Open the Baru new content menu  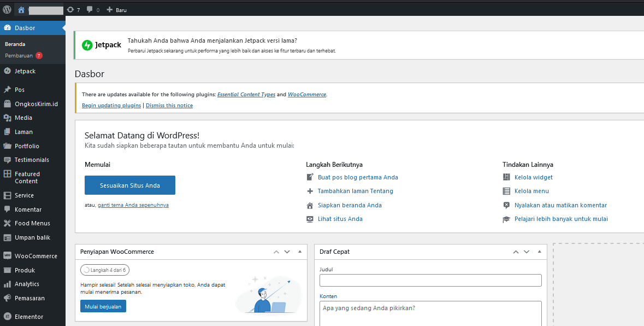(117, 10)
